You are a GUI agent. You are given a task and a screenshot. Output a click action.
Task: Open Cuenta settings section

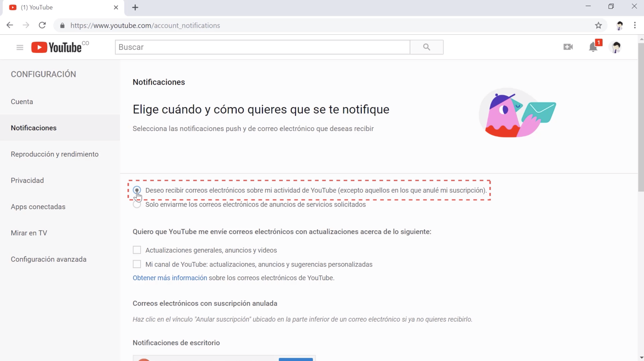pyautogui.click(x=60, y=102)
